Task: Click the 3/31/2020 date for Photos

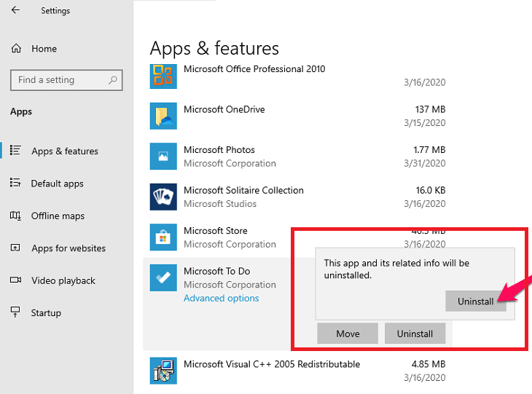Action: tap(424, 163)
